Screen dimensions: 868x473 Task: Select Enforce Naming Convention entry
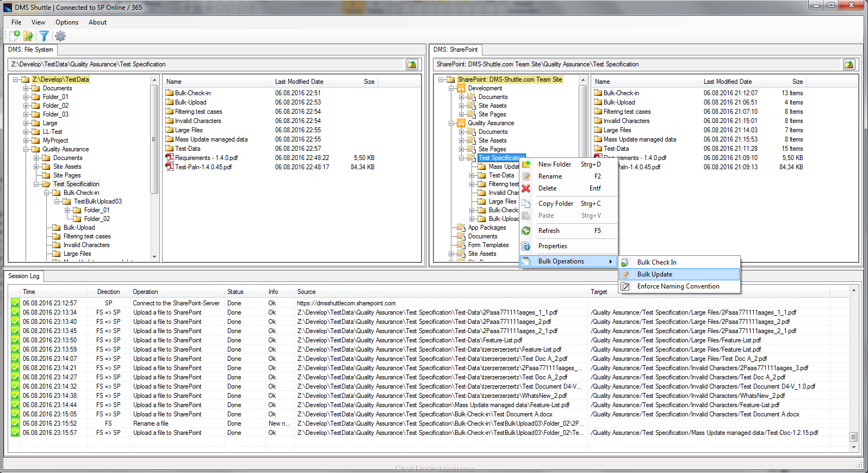(679, 286)
